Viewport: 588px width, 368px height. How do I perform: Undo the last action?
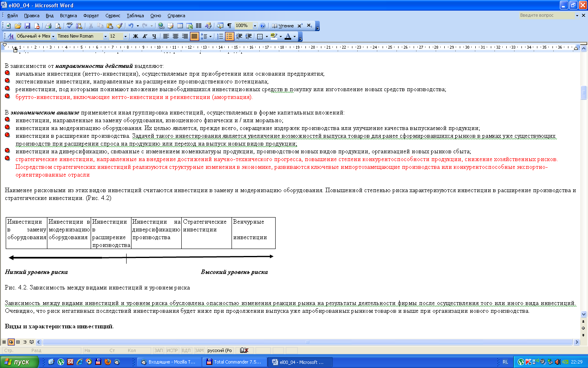point(131,26)
